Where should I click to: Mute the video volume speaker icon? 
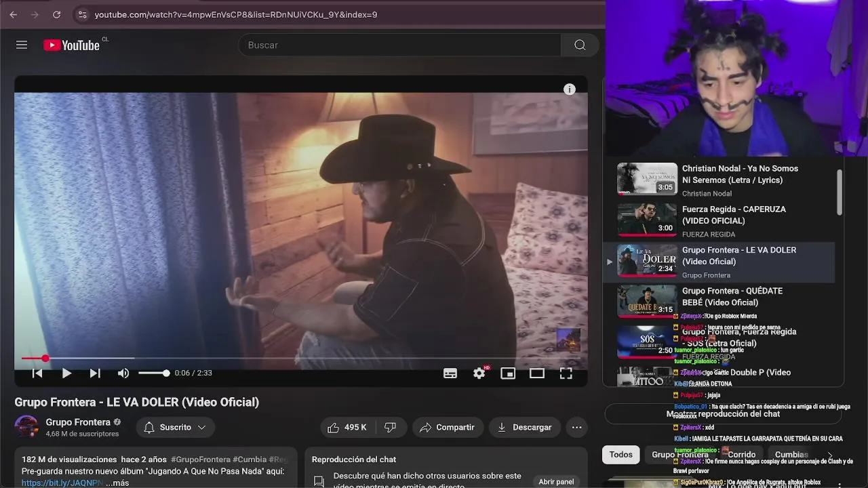pyautogui.click(x=123, y=373)
